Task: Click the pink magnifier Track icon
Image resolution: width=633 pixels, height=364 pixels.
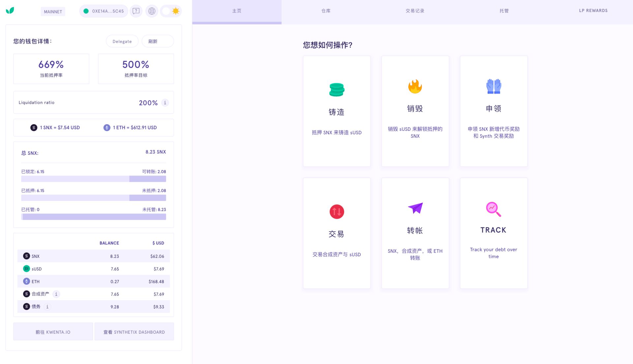Action: tap(494, 209)
